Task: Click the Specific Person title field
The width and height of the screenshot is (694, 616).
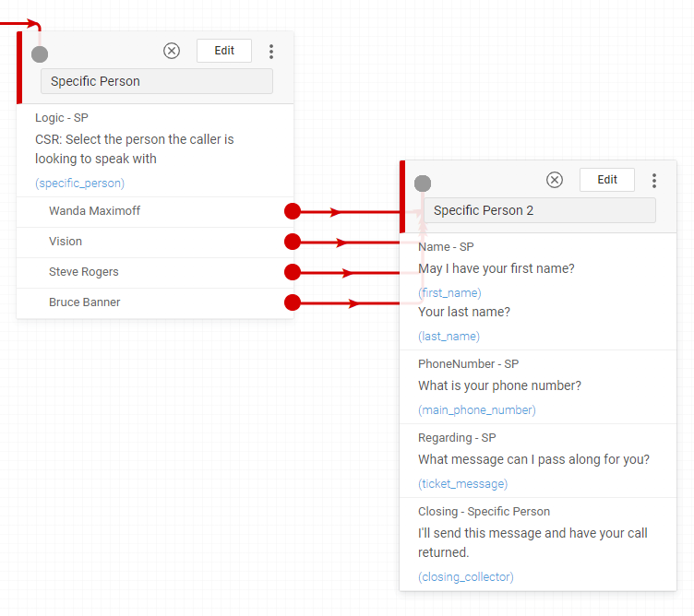Action: click(157, 81)
